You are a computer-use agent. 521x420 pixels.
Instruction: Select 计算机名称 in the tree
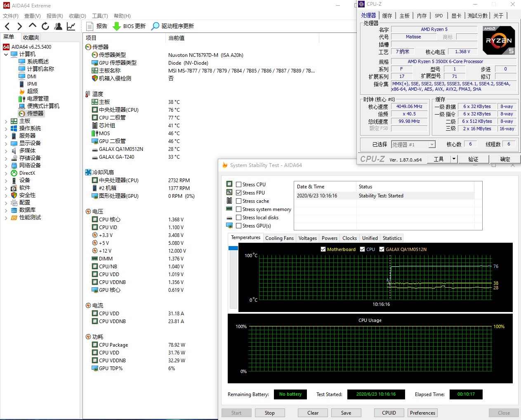click(40, 69)
